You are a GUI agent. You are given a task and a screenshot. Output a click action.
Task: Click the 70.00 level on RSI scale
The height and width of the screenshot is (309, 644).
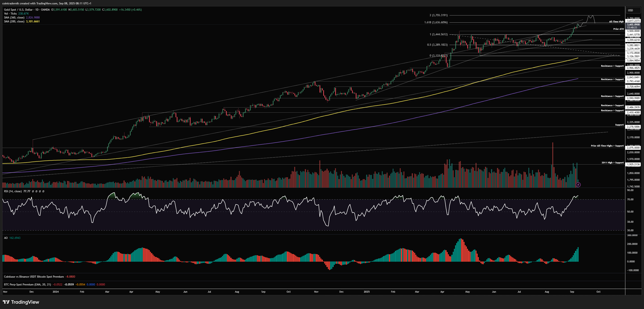[x=630, y=200]
